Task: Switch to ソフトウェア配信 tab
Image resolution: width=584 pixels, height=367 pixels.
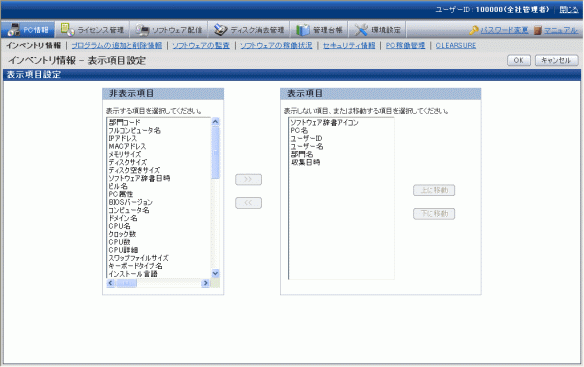Action: tap(169, 29)
